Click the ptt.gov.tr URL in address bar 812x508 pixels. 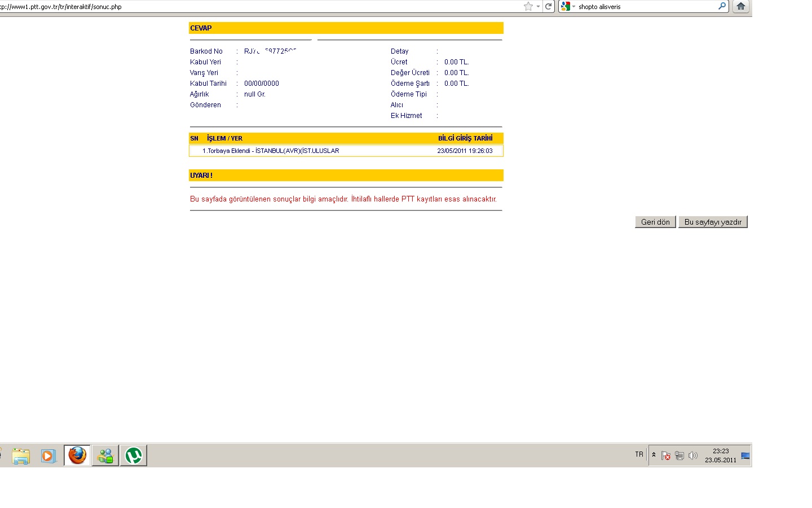(61, 7)
